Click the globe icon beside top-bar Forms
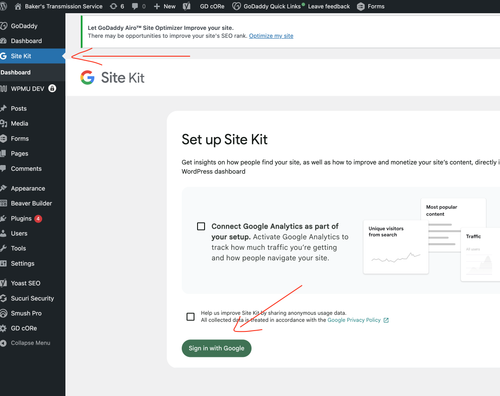The height and width of the screenshot is (396, 500). (361, 6)
